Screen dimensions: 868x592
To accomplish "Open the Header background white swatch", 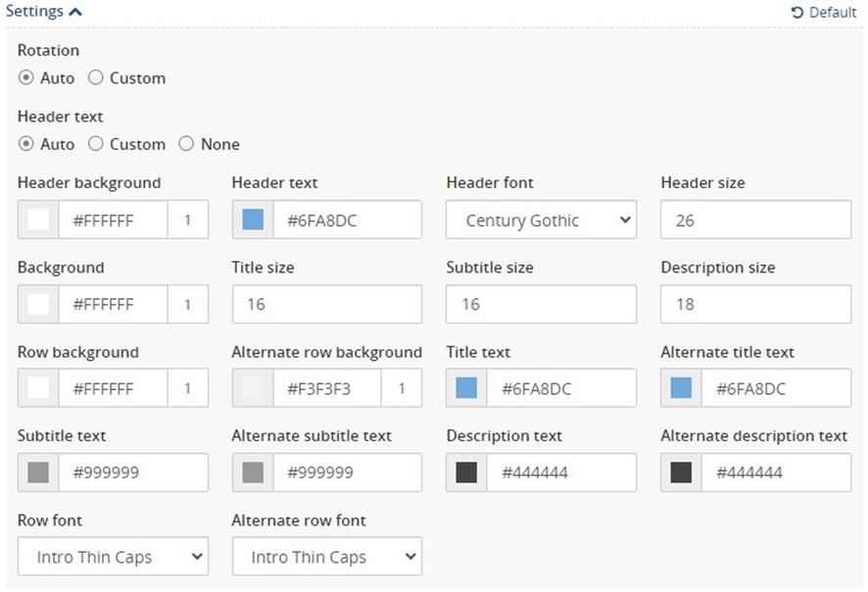I will tap(38, 220).
